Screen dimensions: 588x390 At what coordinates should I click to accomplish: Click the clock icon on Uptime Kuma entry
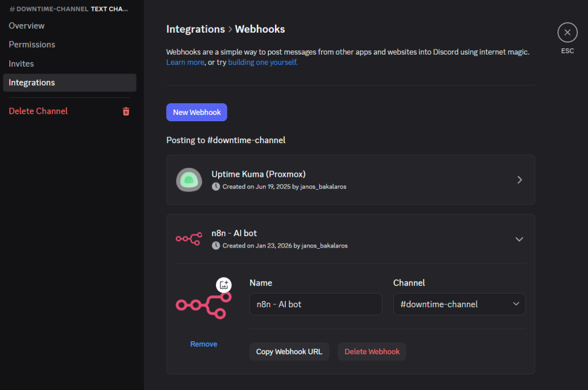click(x=215, y=186)
